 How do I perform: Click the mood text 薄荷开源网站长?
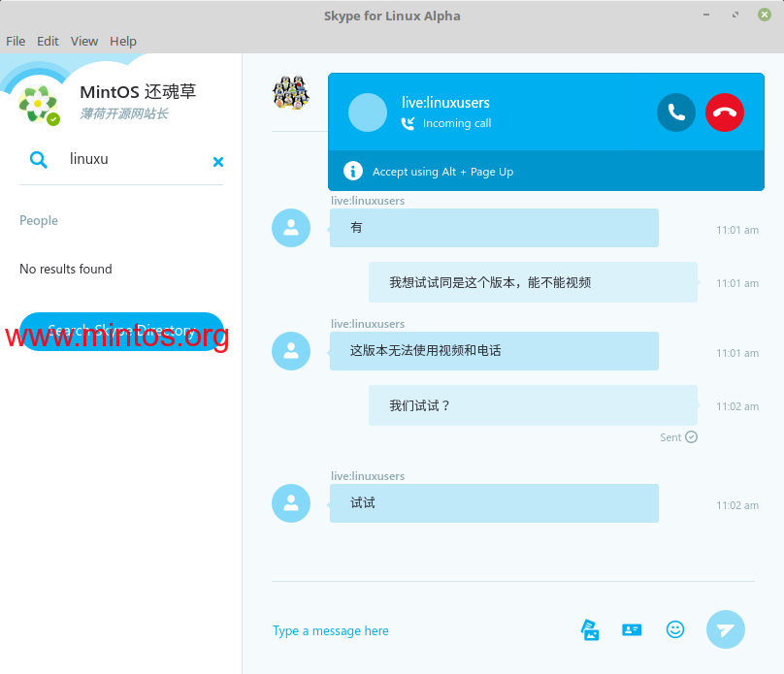click(x=124, y=113)
